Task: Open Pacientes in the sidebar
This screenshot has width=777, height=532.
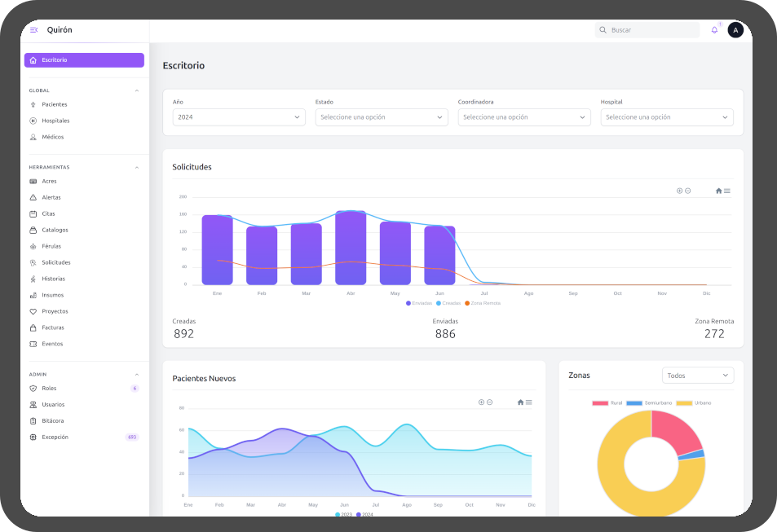Action: tap(55, 104)
